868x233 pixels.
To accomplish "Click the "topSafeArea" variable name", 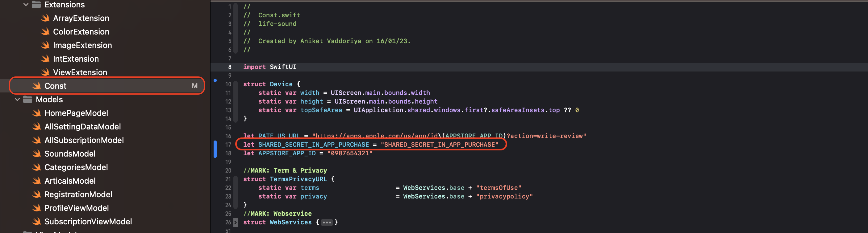I will coord(321,110).
